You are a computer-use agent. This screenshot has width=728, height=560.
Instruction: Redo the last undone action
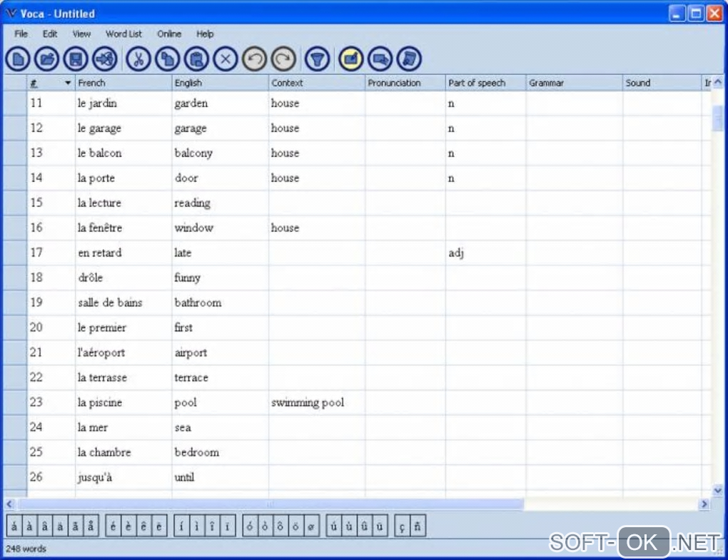click(283, 59)
